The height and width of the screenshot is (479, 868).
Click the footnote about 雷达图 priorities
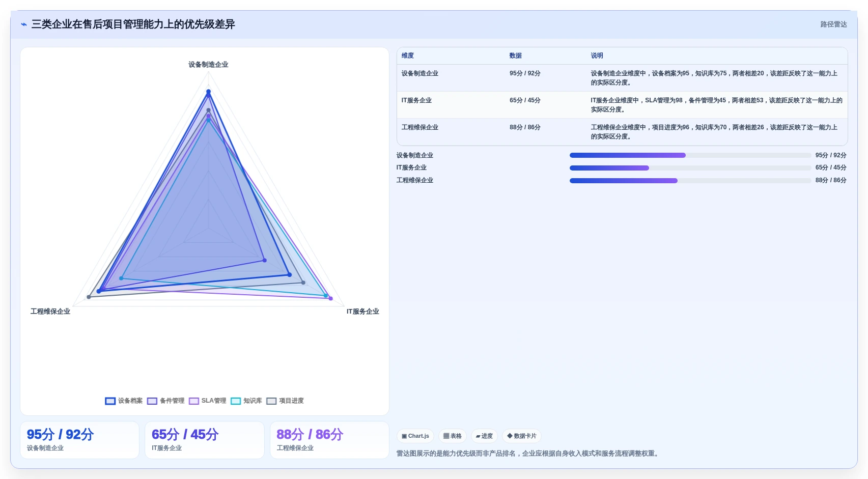(x=529, y=454)
